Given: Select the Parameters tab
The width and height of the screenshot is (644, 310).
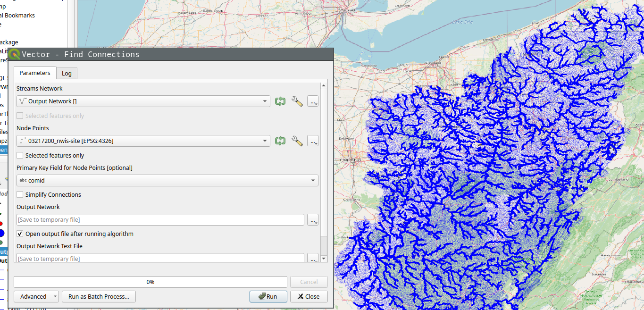Looking at the screenshot, I should coord(35,73).
